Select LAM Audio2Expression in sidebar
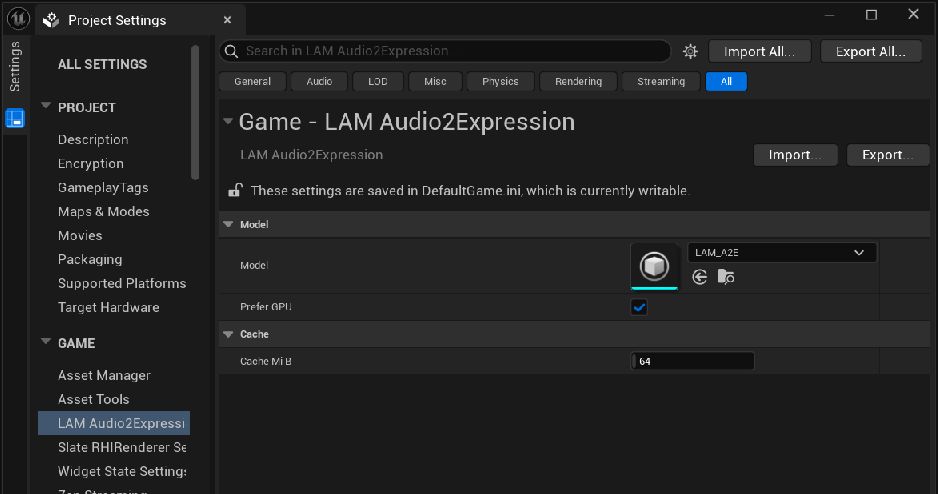Image resolution: width=938 pixels, height=494 pixels. coord(114,423)
